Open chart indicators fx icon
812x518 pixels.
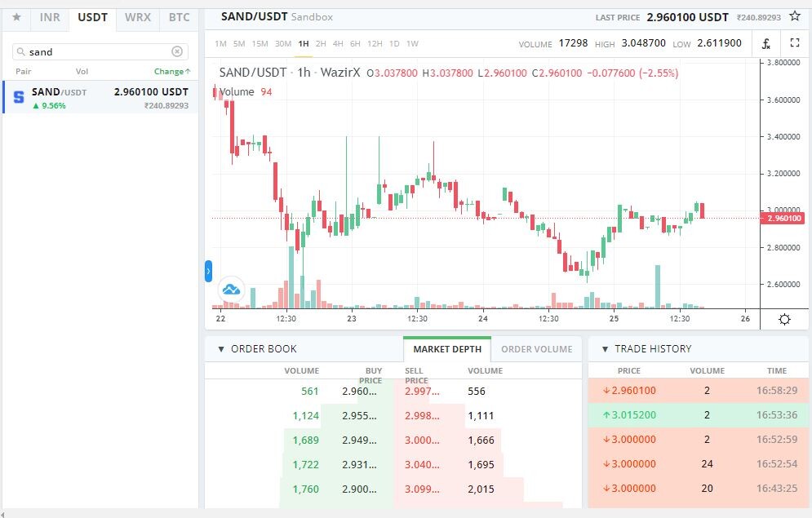click(766, 43)
